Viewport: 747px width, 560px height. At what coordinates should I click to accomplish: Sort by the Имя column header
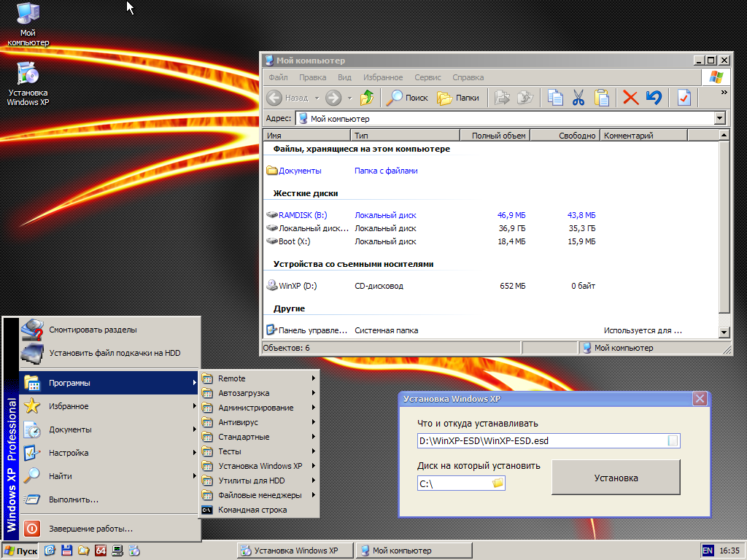point(307,136)
